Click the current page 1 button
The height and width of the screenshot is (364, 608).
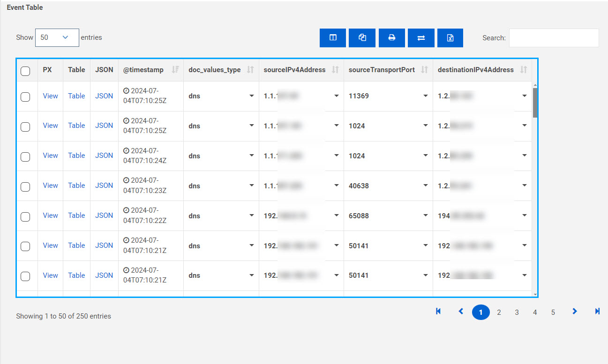click(x=481, y=312)
